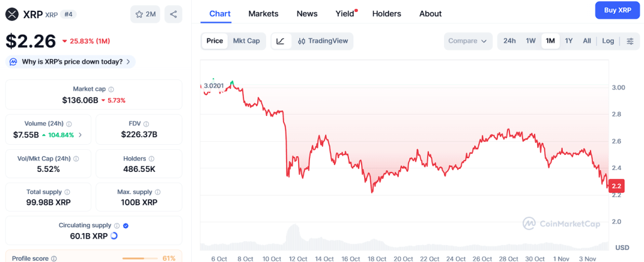Expand Why is XRP's price down today
The width and height of the screenshot is (644, 262).
point(70,62)
